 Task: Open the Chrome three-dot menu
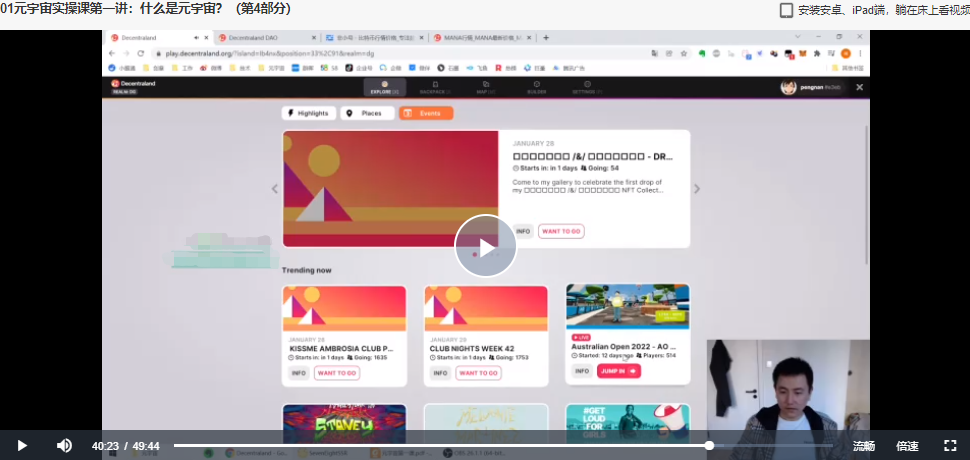(860, 54)
